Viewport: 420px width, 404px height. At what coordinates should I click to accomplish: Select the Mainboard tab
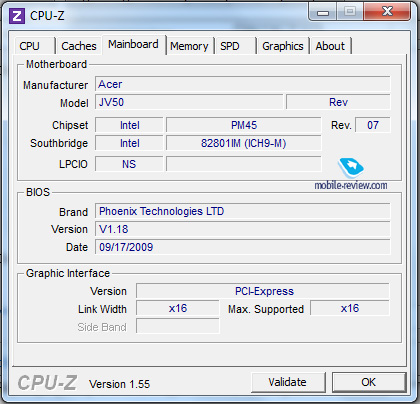[x=133, y=44]
